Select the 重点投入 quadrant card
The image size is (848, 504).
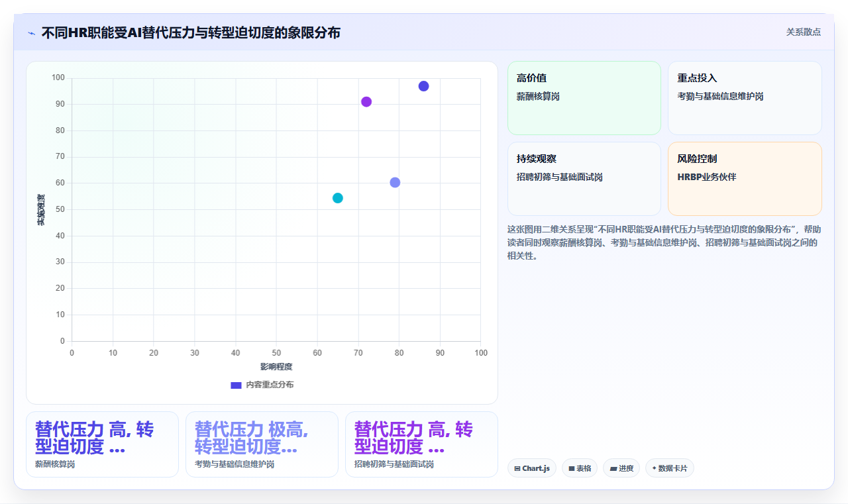click(745, 98)
